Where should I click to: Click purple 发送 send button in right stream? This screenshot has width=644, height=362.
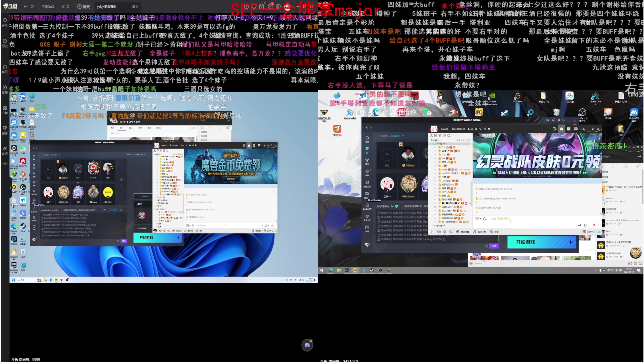494,246
